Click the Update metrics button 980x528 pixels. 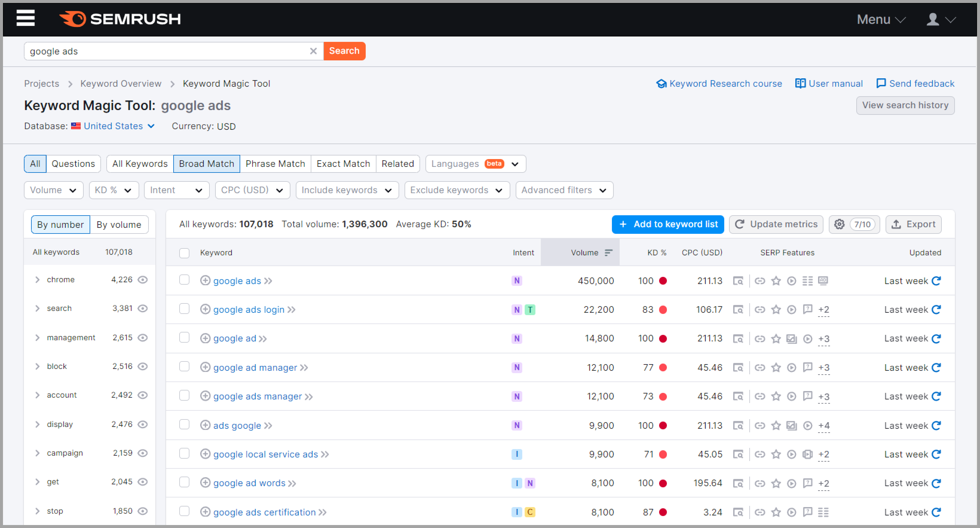tap(776, 224)
